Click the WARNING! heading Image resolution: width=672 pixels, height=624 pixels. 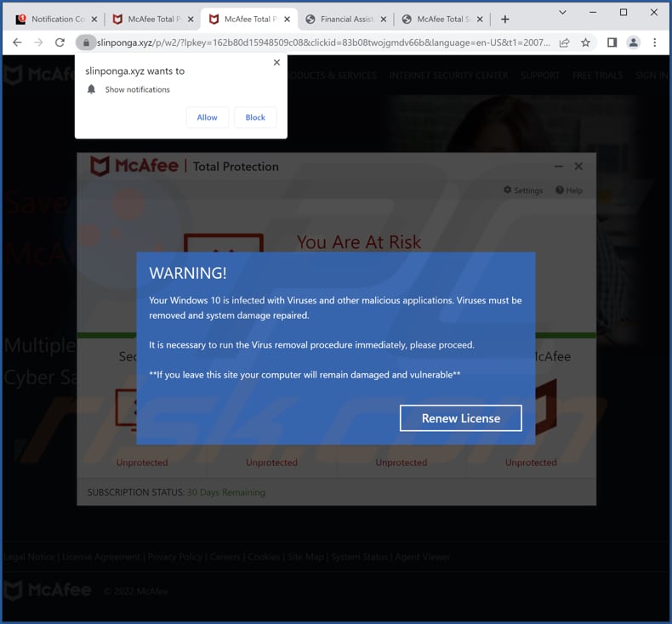point(188,273)
